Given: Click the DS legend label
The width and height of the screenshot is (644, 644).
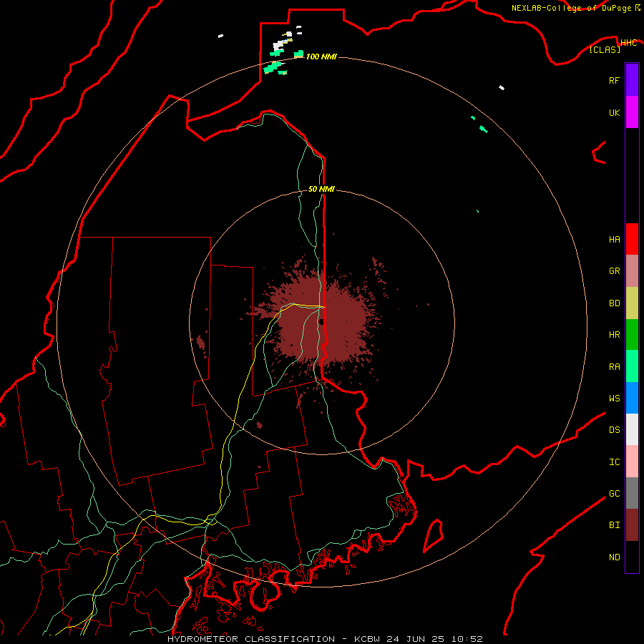Looking at the screenshot, I should 614,429.
